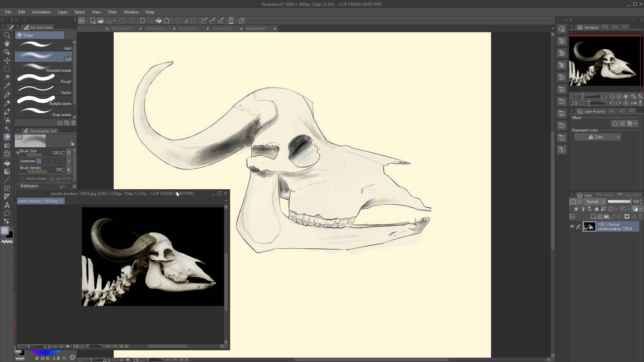Screen dimensions: 644x362
Task: Open the Save icon dropdown arrow
Action: point(114,20)
